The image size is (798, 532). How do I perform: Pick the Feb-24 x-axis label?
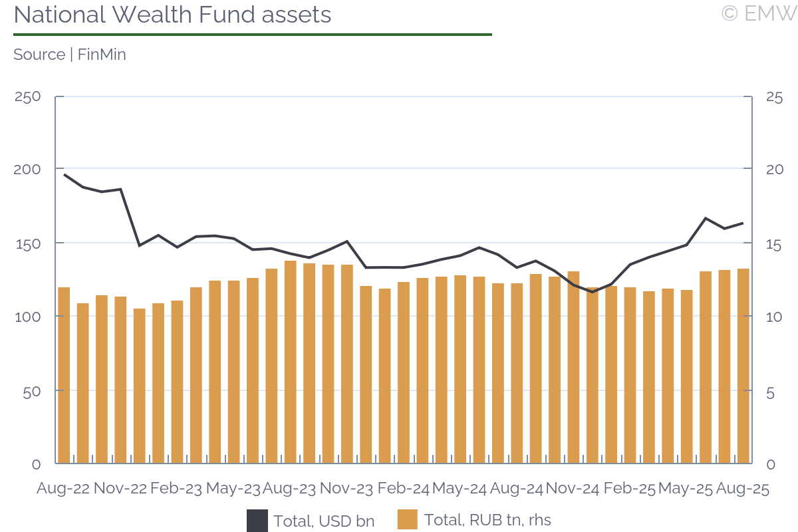(x=403, y=489)
